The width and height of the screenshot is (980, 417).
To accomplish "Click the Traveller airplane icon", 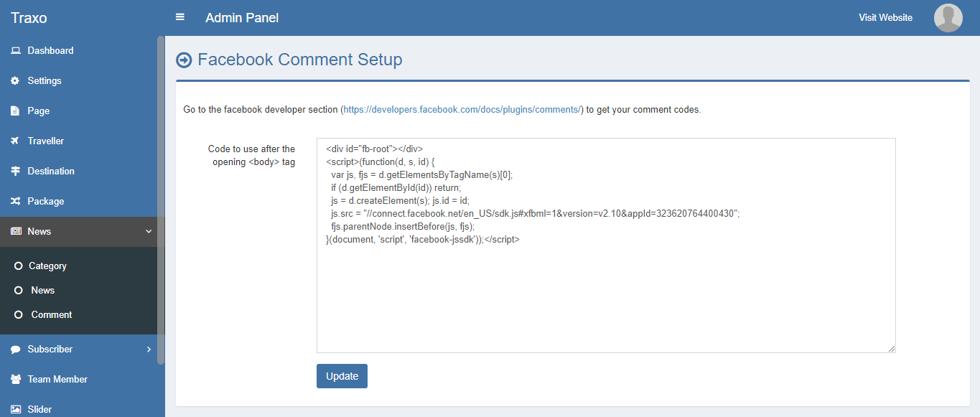I will click(x=15, y=141).
